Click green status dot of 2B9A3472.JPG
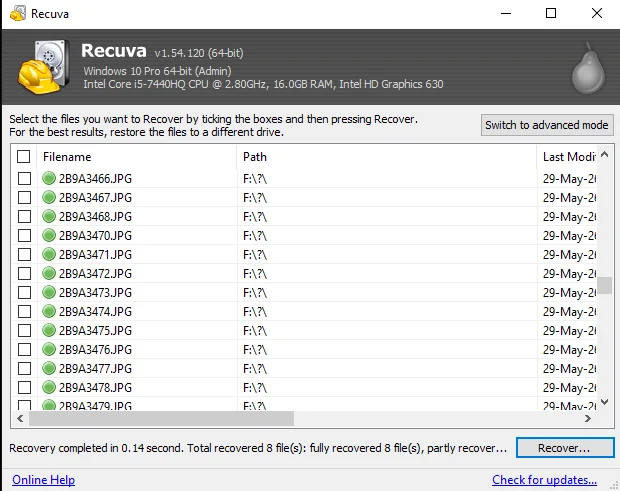The height and width of the screenshot is (491, 620). tap(49, 273)
